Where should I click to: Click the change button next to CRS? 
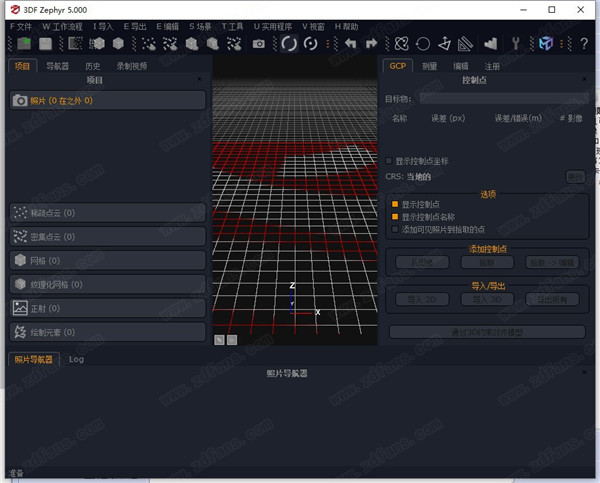click(x=576, y=176)
